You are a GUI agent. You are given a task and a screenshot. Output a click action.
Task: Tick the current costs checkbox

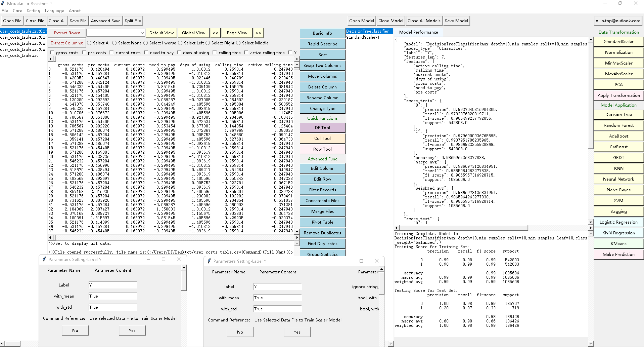[x=111, y=52]
